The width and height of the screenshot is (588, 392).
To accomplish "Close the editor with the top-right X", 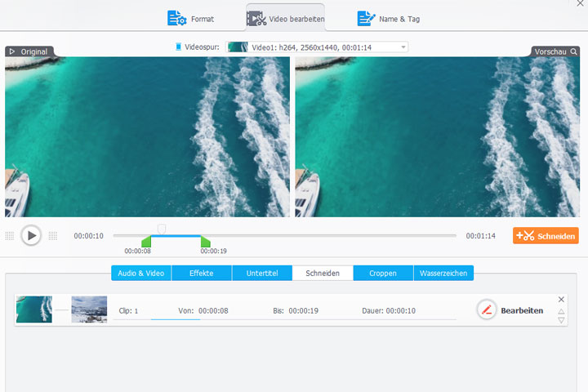I will [580, 3].
